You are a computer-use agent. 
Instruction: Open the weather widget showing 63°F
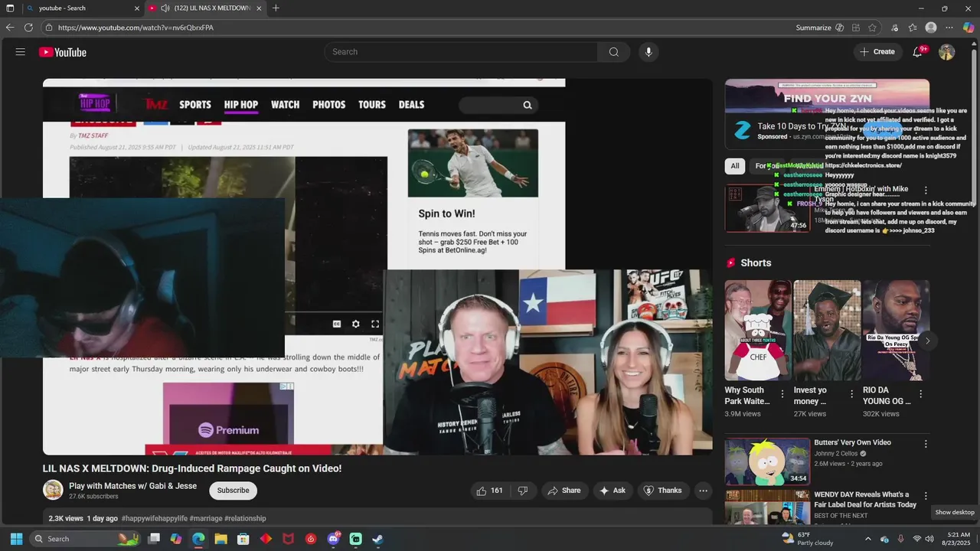808,539
